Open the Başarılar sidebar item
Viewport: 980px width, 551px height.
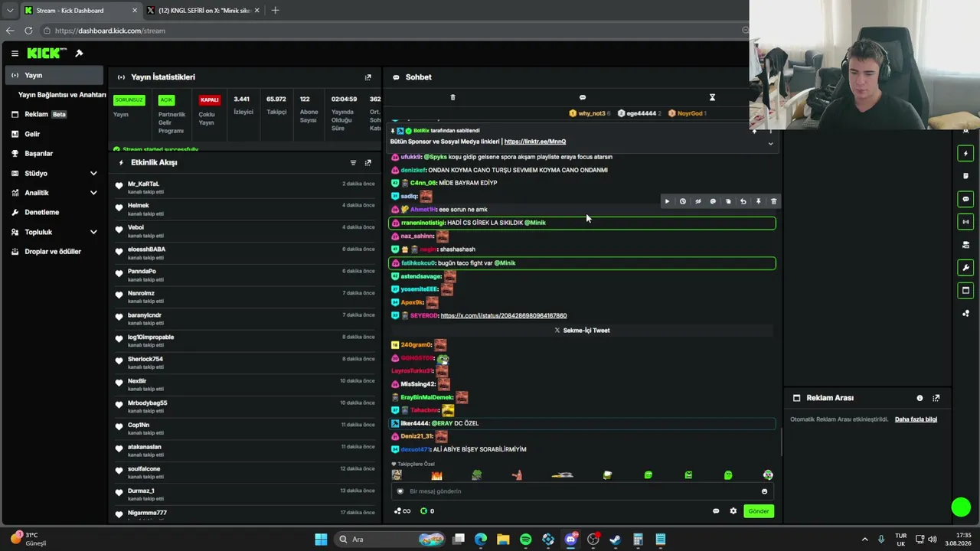point(54,153)
